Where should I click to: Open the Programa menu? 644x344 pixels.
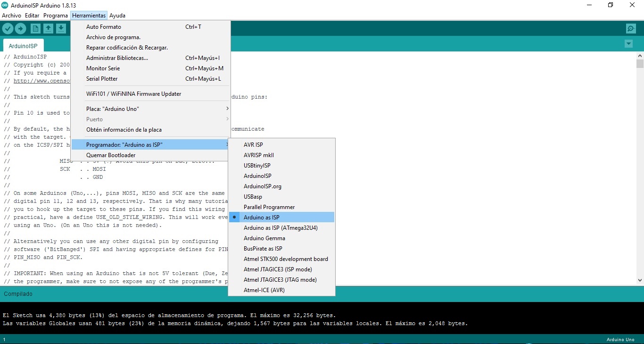[x=55, y=15]
